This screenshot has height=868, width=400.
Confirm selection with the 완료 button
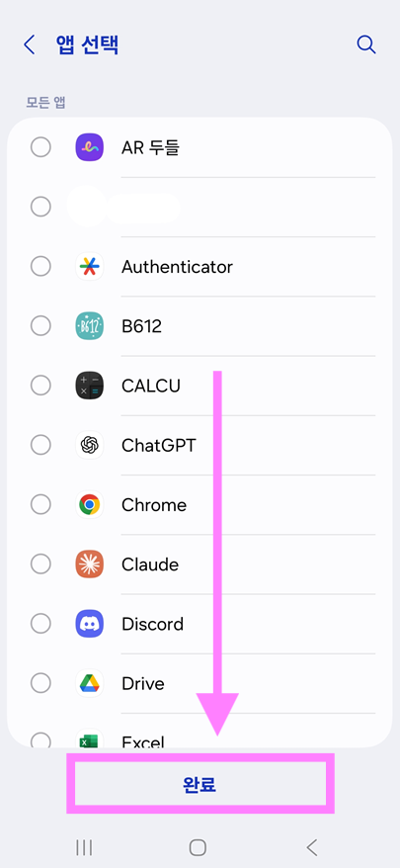pyautogui.click(x=200, y=783)
